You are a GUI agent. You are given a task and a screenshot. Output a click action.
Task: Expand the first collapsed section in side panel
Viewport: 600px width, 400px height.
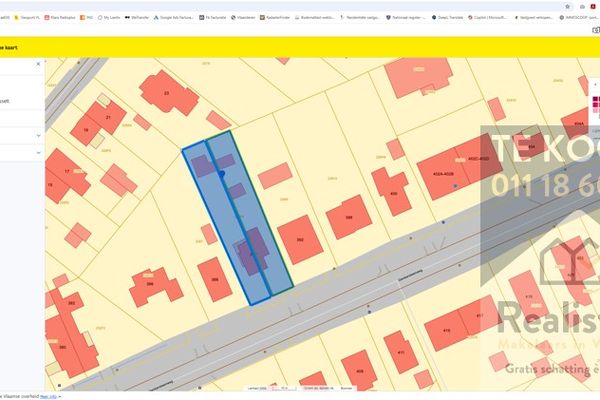(x=38, y=136)
